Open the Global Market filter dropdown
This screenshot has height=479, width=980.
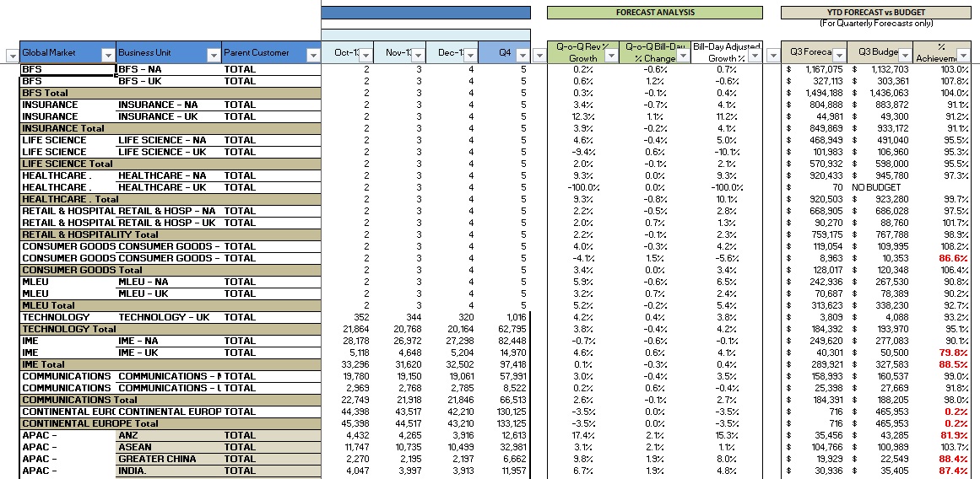click(108, 56)
